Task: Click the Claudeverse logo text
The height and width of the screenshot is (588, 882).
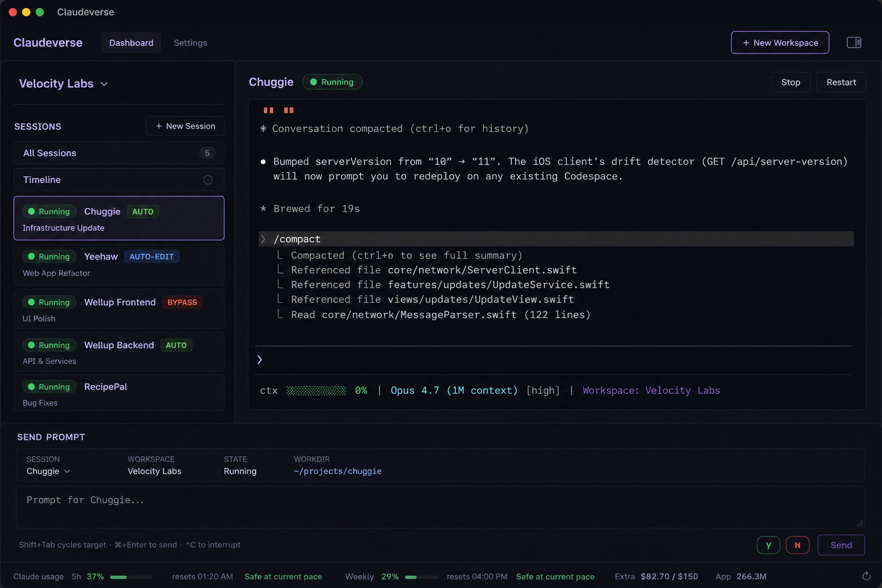Action: [48, 42]
